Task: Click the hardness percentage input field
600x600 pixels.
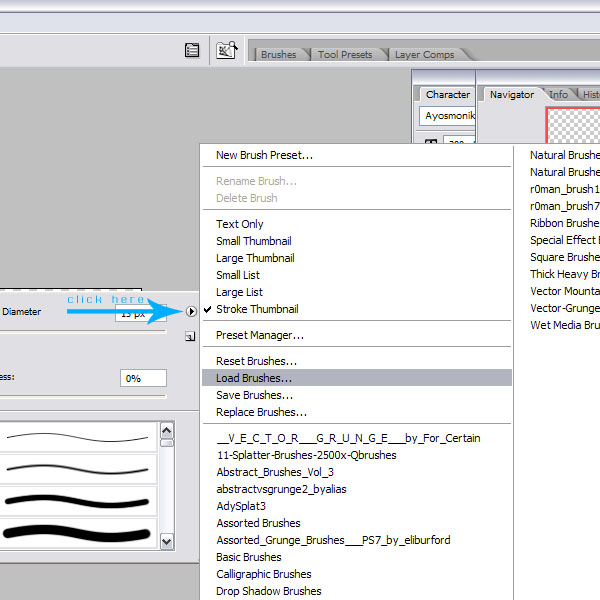Action: [x=143, y=378]
